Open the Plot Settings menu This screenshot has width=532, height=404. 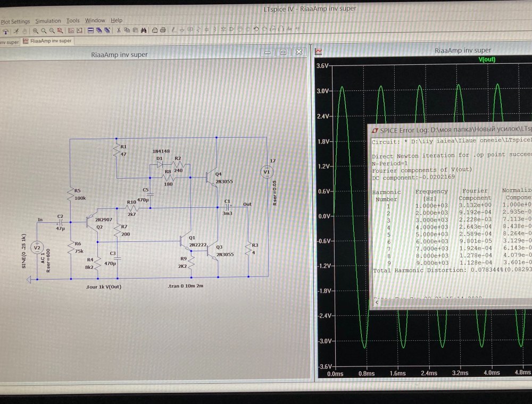(15, 21)
